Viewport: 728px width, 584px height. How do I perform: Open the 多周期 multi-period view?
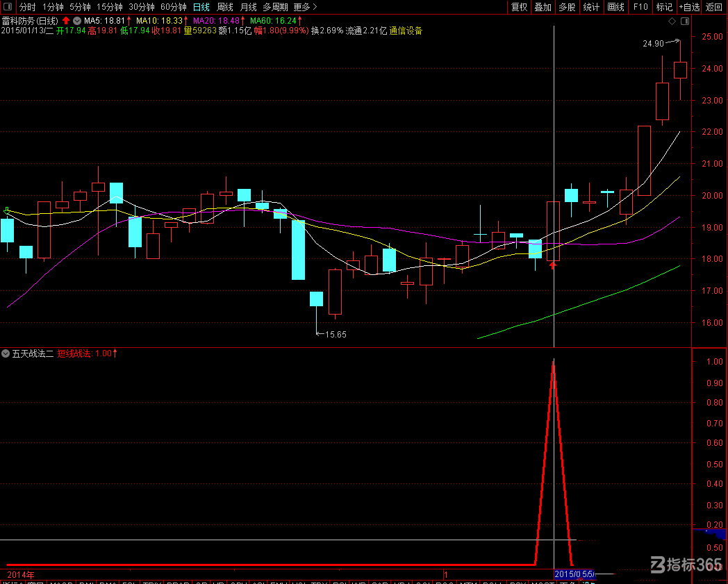275,7
